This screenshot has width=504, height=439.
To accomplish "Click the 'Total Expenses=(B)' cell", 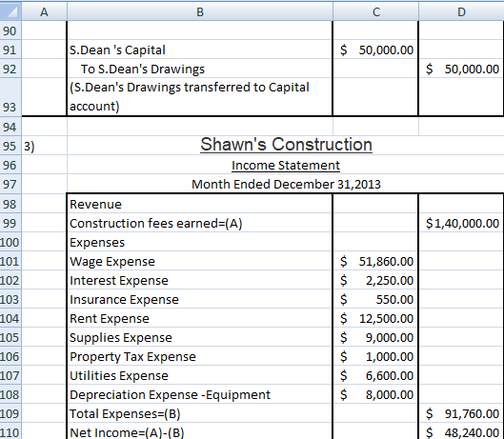I will (200, 413).
